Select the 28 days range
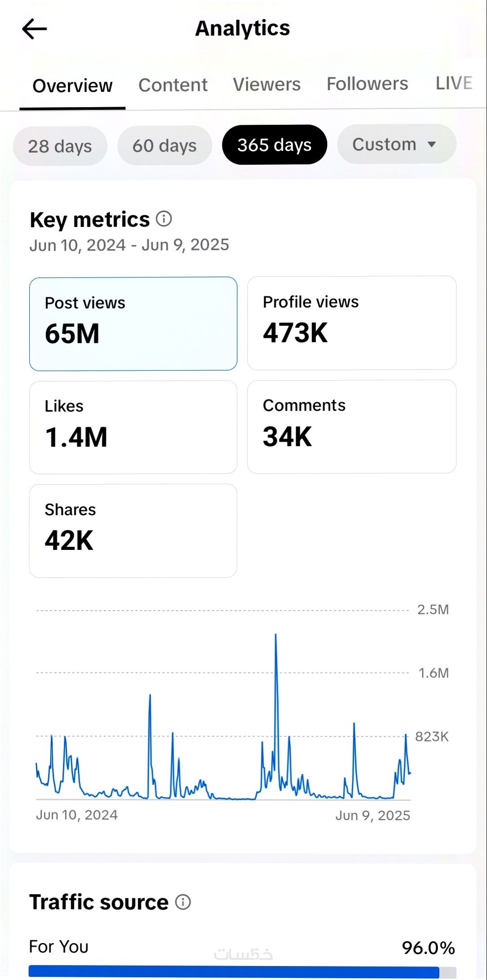487x980 pixels. pos(60,146)
